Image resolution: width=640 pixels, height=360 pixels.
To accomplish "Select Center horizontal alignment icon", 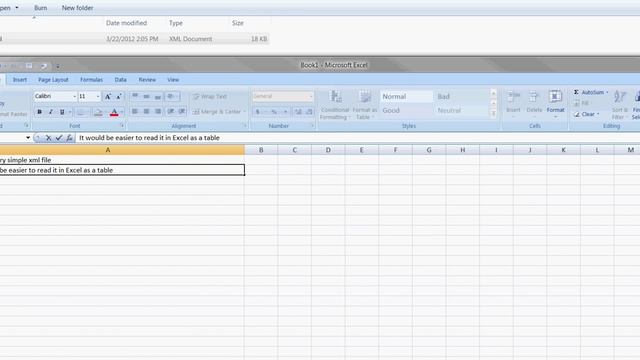I will point(146,111).
